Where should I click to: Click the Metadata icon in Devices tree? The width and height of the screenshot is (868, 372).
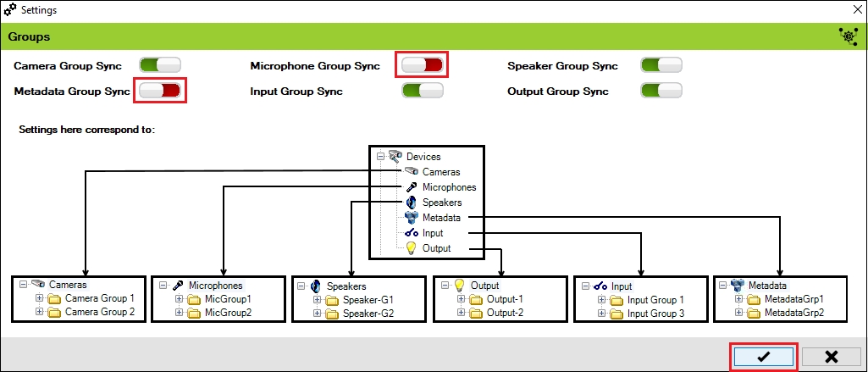pos(411,218)
